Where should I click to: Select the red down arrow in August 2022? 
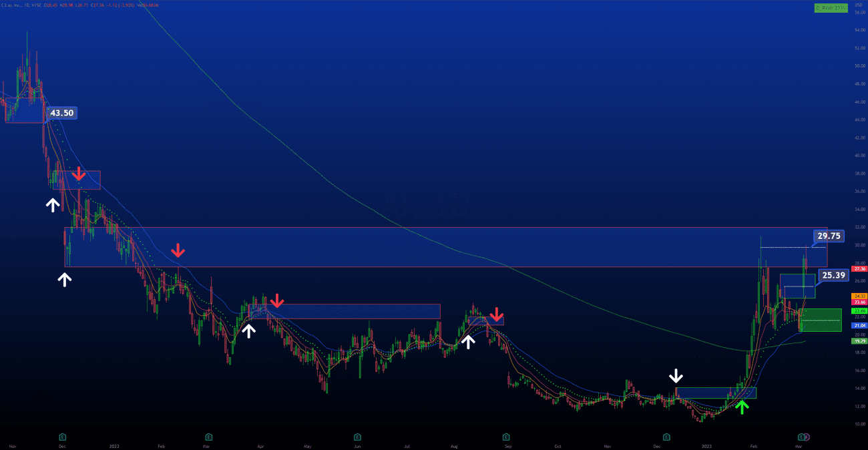point(496,314)
